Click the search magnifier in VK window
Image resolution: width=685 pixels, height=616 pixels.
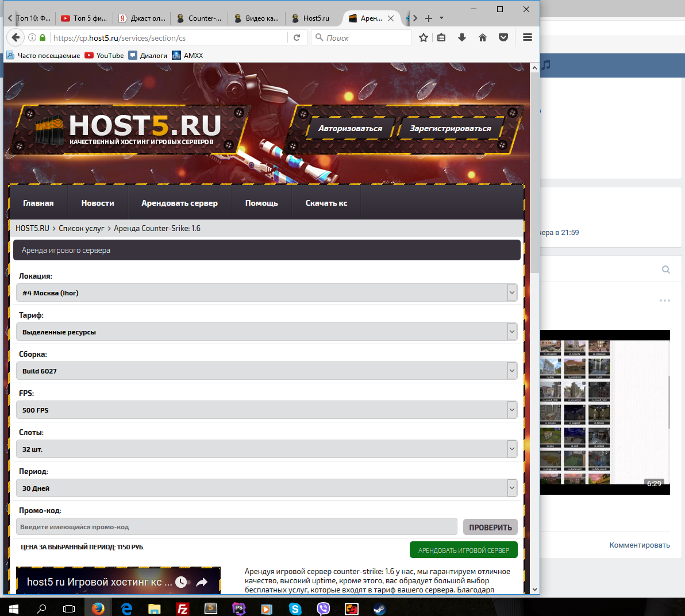(x=666, y=269)
